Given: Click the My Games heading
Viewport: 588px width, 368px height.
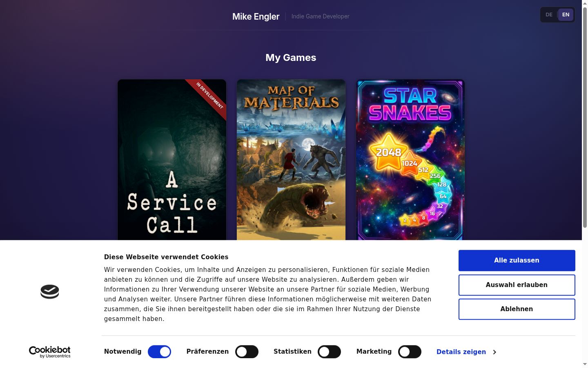Looking at the screenshot, I should click(291, 58).
